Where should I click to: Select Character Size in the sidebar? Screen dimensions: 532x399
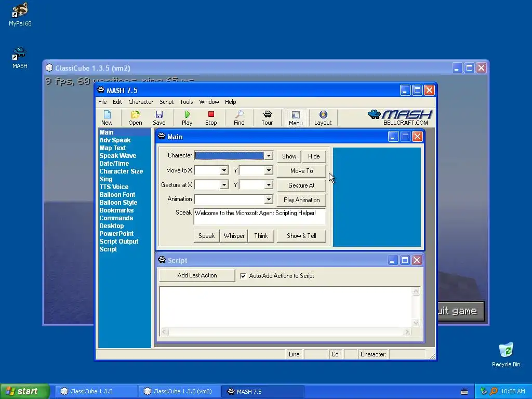(x=121, y=171)
